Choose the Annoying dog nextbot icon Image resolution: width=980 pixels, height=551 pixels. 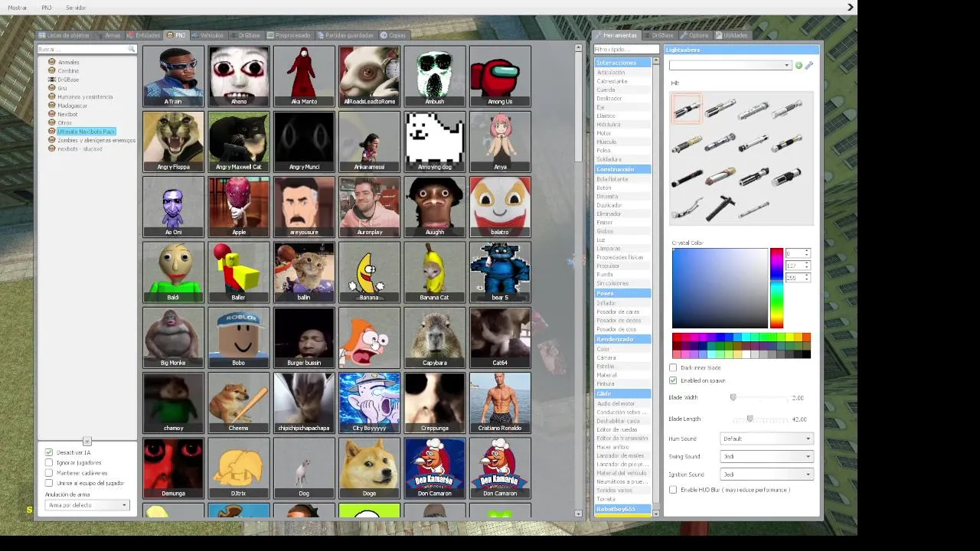click(434, 142)
